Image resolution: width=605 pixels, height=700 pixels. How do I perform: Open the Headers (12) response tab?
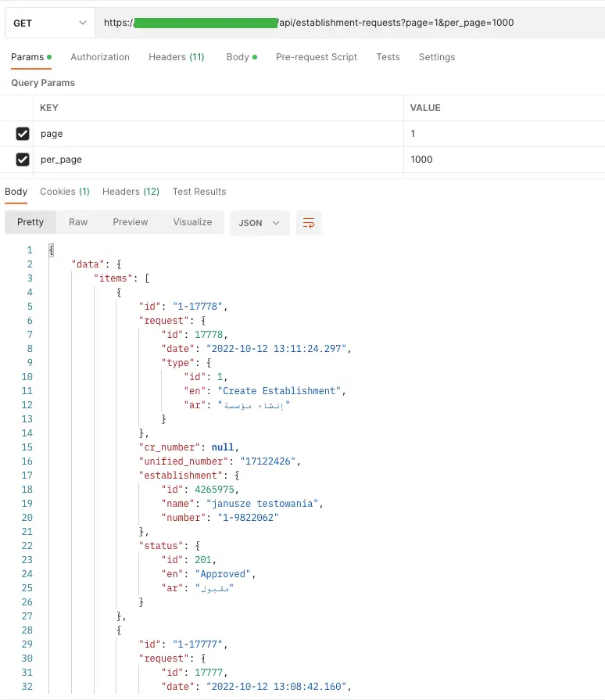click(x=131, y=192)
